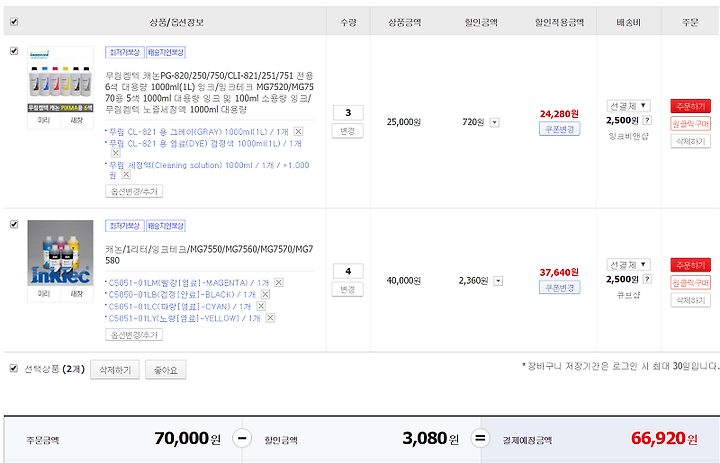Toggle the 선택상품 (2개) checkbox
Image resolution: width=720 pixels, height=463 pixels.
tap(14, 368)
